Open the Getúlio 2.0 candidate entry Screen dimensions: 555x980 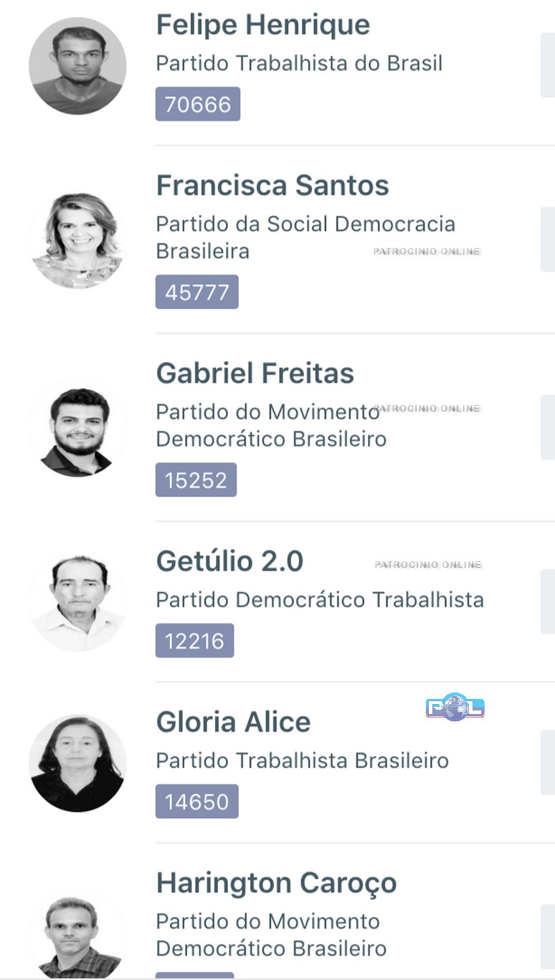[229, 561]
